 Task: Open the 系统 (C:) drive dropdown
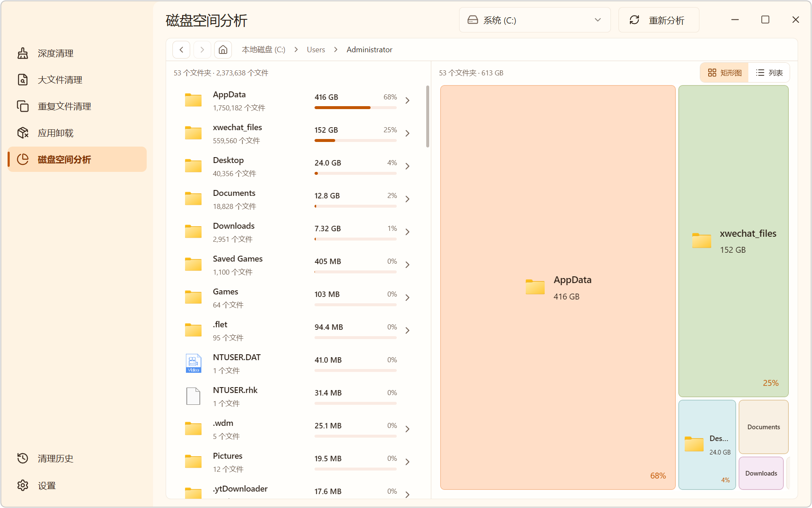[535, 20]
